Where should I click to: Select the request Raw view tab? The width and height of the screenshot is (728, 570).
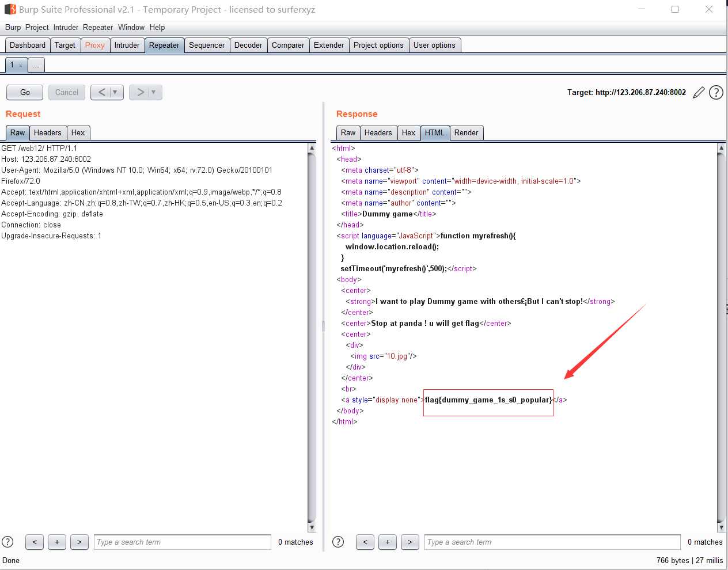[x=18, y=132]
